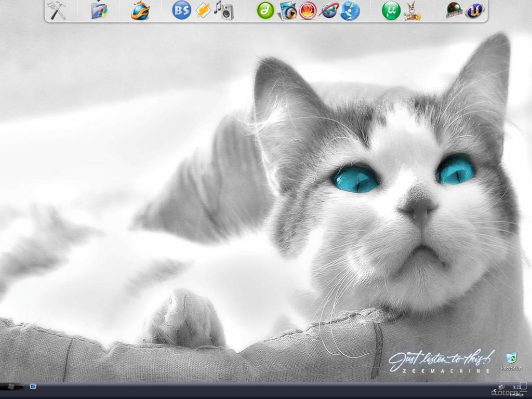Expand hidden tray icons arrow
This screenshot has width=532, height=399.
[x=494, y=391]
